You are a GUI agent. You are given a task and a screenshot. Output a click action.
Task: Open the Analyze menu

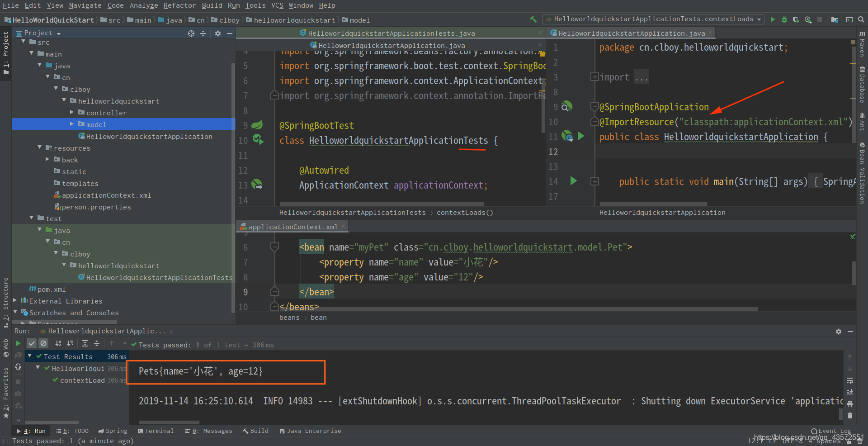coord(143,5)
